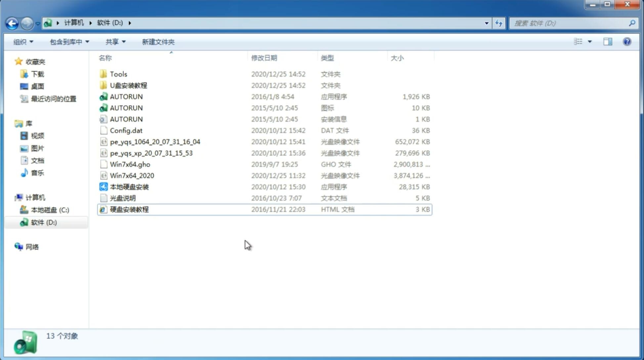Click 新建文件夹 button

pos(158,42)
